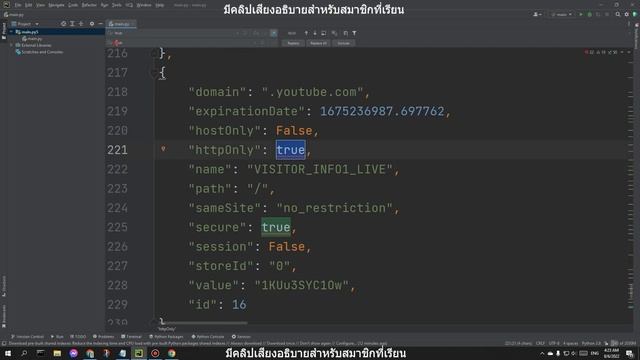
Task: Open the Refactor menu
Action: coord(89,5)
